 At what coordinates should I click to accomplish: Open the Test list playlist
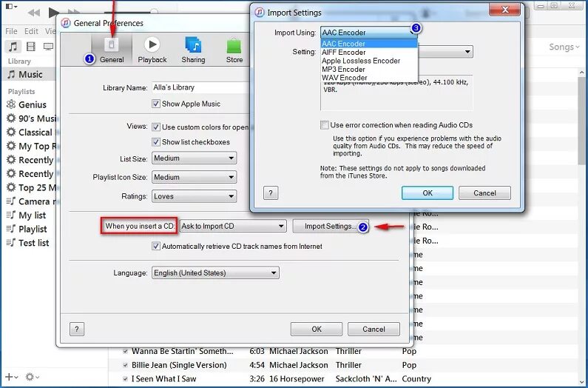29,243
